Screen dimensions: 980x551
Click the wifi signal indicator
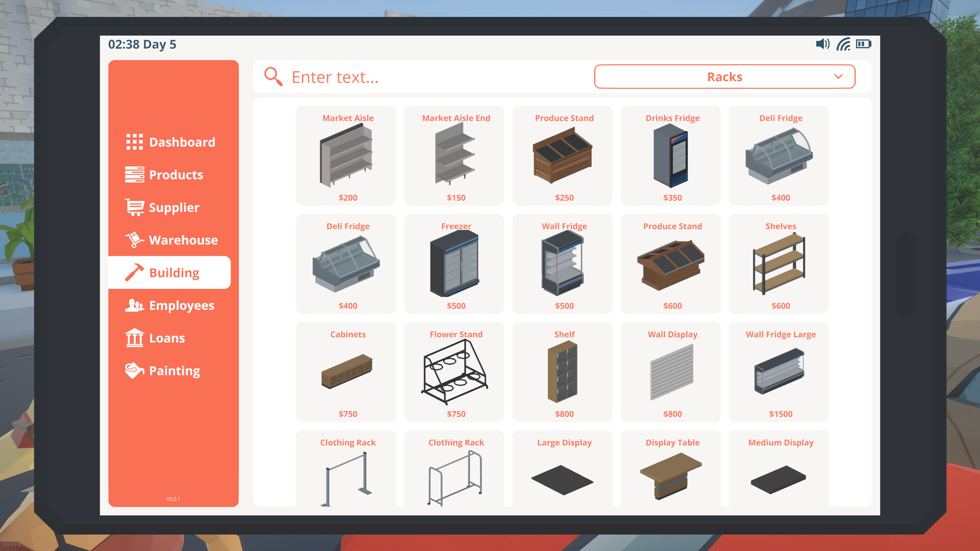coord(843,44)
